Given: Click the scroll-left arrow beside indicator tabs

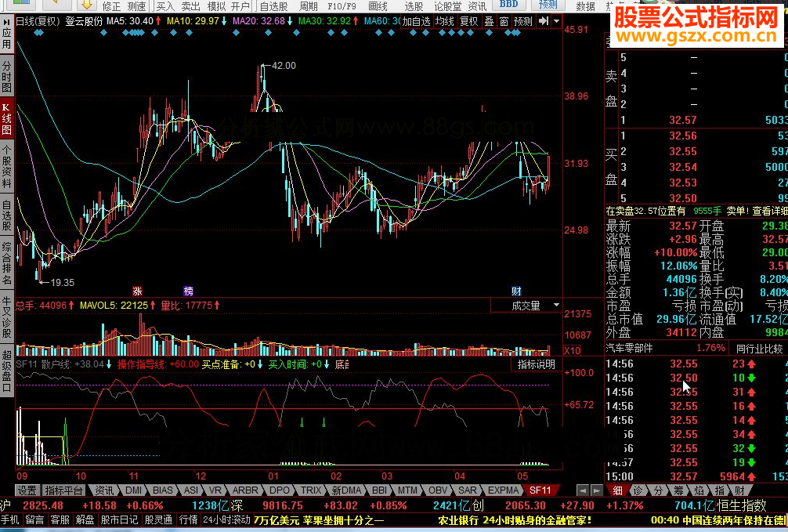Looking at the screenshot, I should [583, 490].
